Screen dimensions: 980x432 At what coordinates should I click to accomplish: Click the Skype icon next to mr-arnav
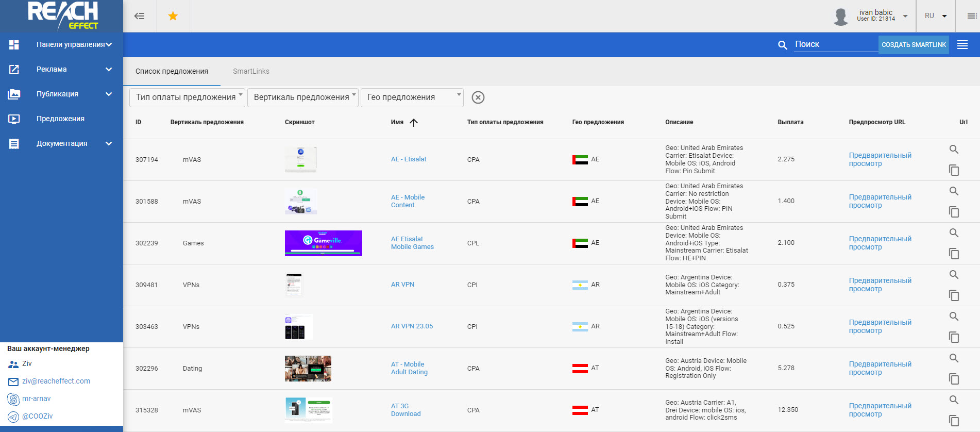pyautogui.click(x=13, y=399)
